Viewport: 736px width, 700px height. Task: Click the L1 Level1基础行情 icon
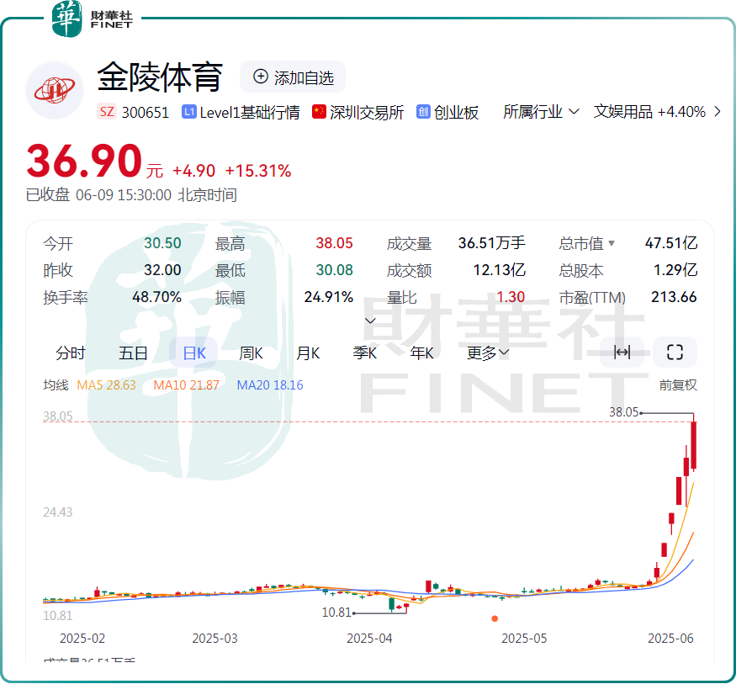188,112
